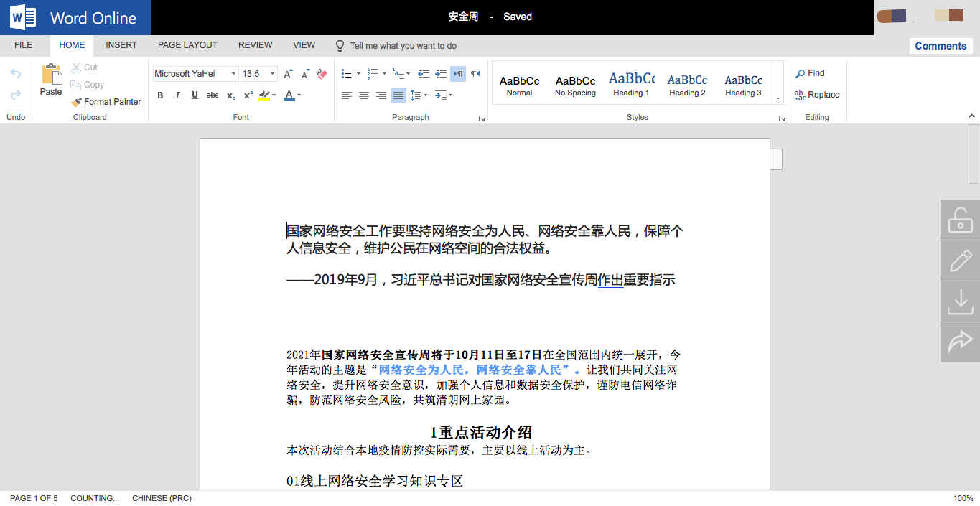Toggle bold formatting
Viewport: 980px width, 506px height.
(160, 95)
